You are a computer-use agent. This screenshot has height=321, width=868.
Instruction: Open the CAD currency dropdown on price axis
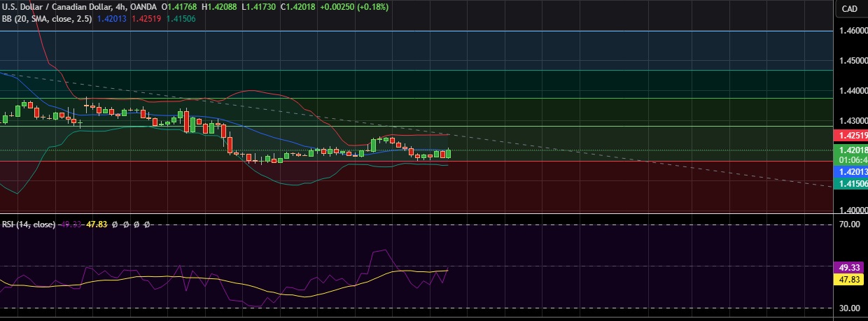(849, 8)
